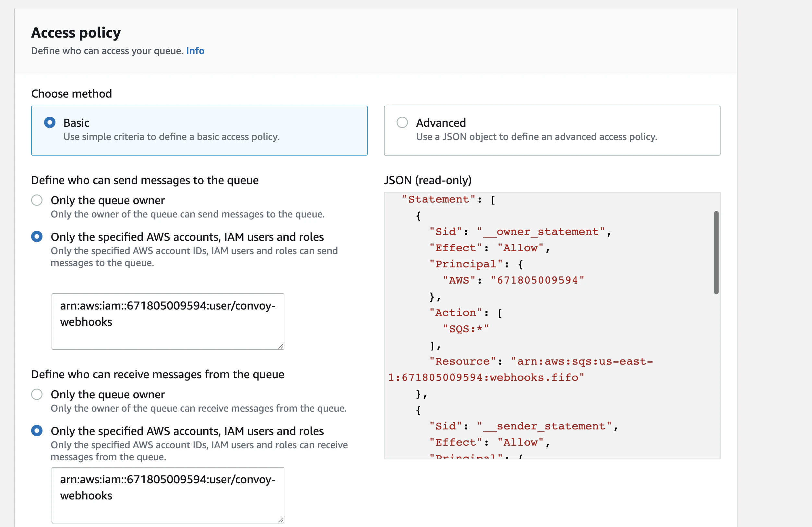Select "Only the queue owner" for receiving messages
This screenshot has height=527, width=812.
click(x=37, y=394)
